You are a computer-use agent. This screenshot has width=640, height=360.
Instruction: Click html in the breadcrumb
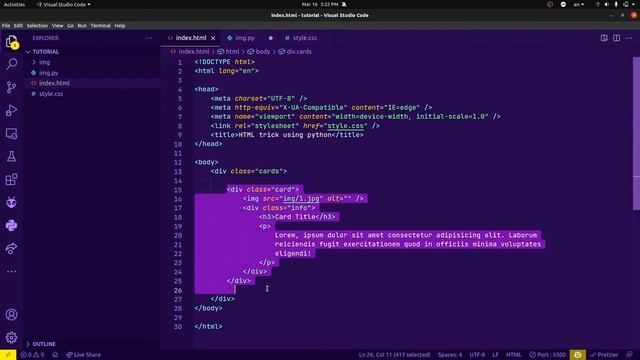(232, 52)
